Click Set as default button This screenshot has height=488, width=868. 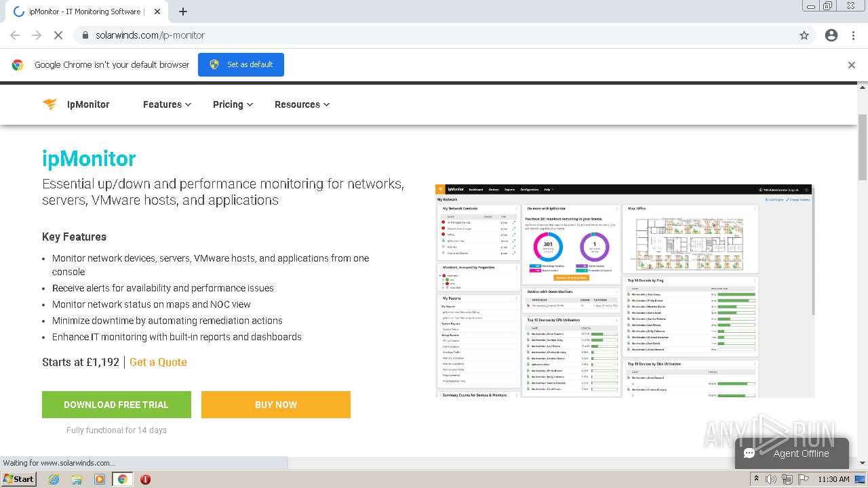click(241, 64)
